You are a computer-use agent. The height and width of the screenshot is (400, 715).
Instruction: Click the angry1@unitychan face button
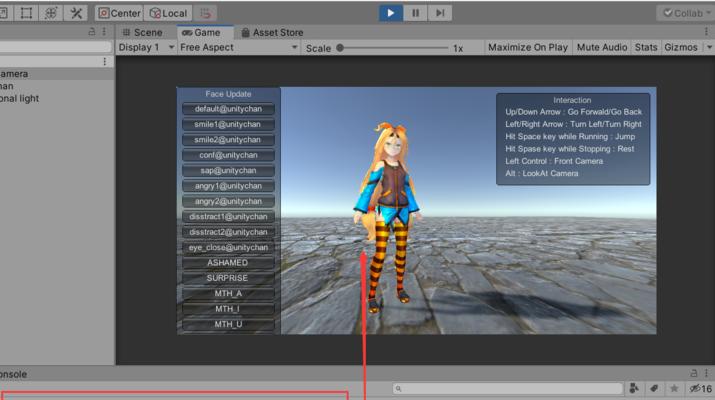point(228,186)
